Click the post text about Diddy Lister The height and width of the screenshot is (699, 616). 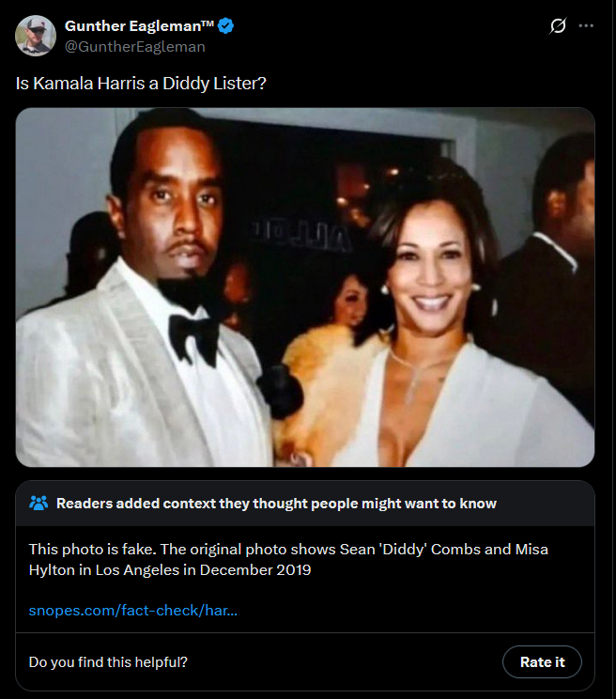(141, 84)
